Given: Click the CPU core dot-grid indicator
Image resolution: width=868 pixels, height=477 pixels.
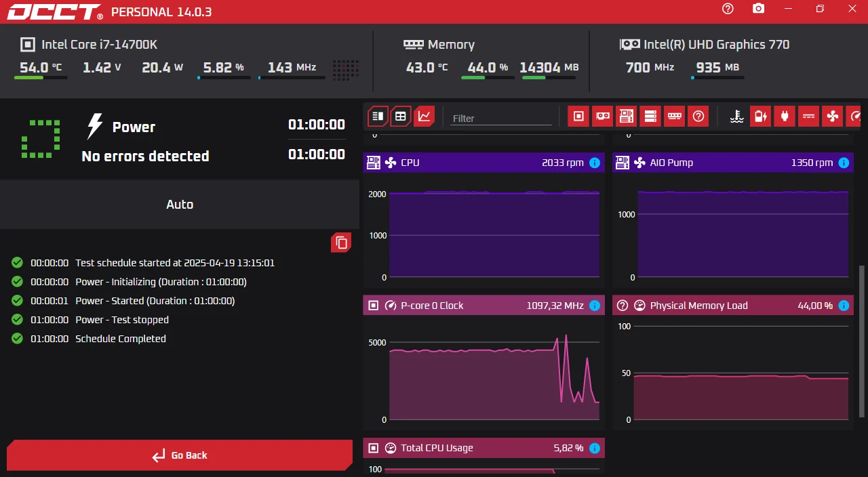Looking at the screenshot, I should 346,69.
